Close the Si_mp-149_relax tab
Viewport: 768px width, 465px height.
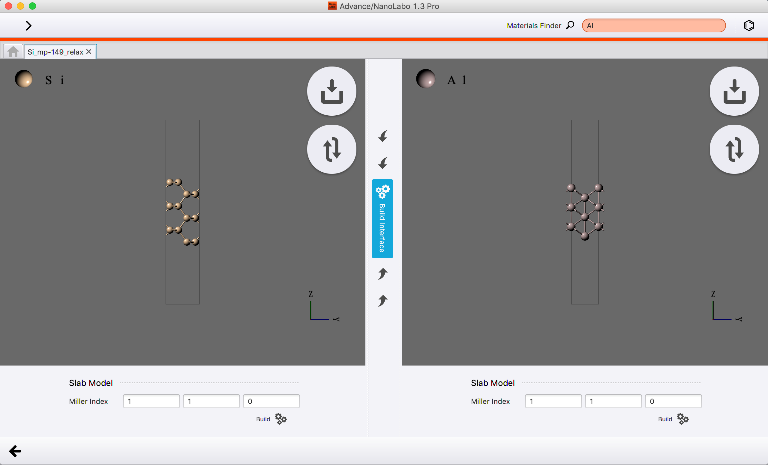point(89,51)
